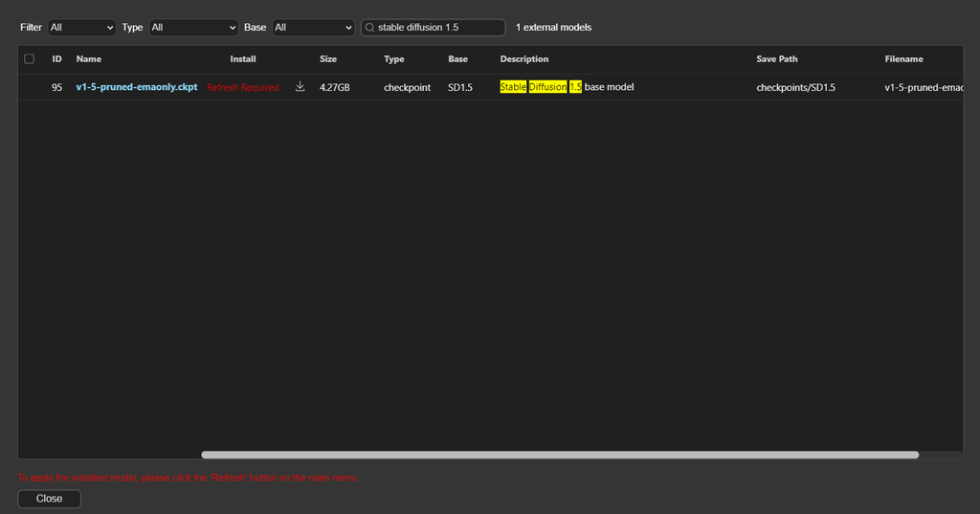Click the download icon for v1-5-pruned-emaonly.ckpt
The height and width of the screenshot is (514, 980).
click(300, 87)
